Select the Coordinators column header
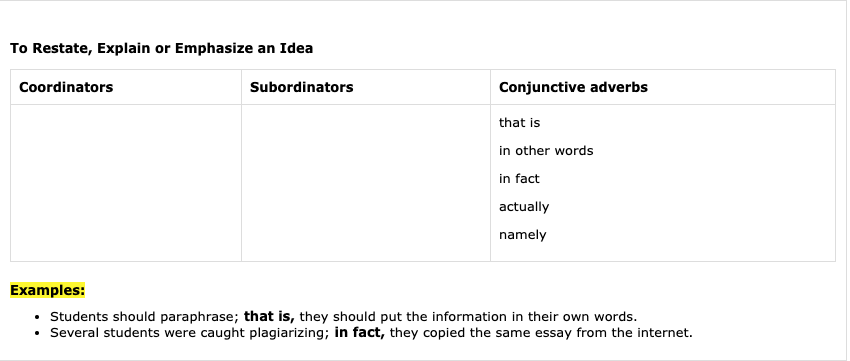This screenshot has width=850, height=361. coord(66,87)
